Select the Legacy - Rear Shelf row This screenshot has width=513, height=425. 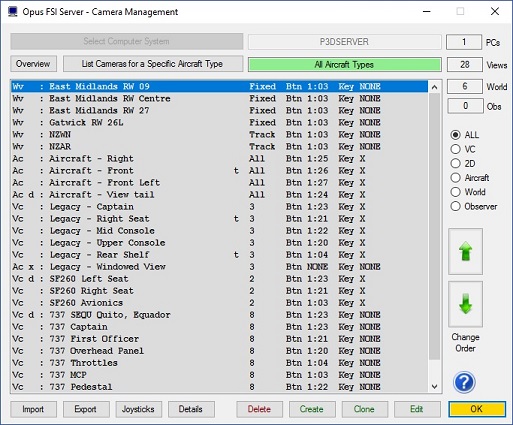(x=220, y=255)
